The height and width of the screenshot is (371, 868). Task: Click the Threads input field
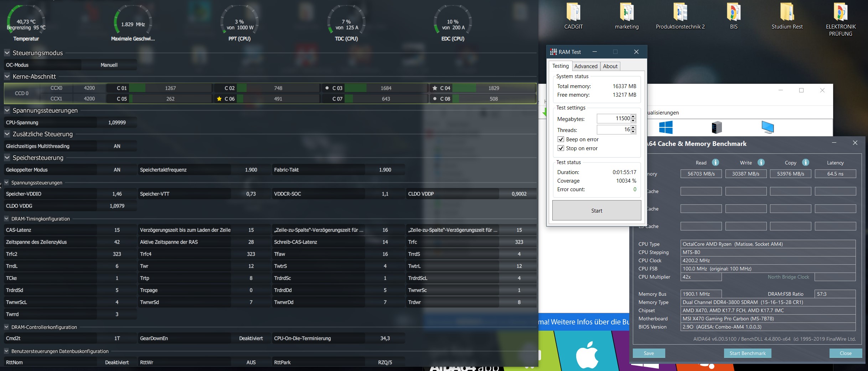(x=614, y=129)
